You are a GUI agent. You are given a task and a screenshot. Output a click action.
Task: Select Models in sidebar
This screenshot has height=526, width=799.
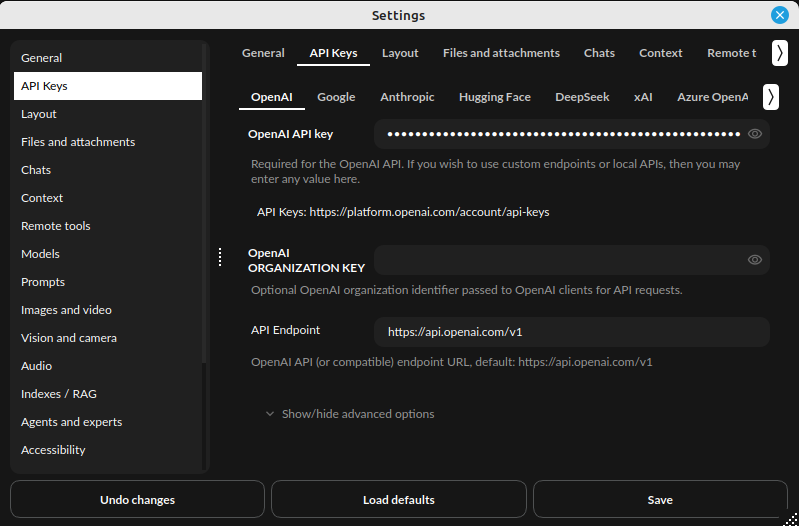pyautogui.click(x=108, y=254)
